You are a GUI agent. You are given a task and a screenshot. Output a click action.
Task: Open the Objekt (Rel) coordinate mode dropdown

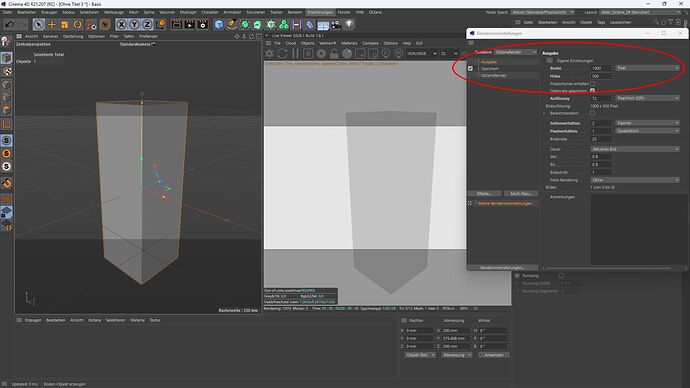click(420, 355)
